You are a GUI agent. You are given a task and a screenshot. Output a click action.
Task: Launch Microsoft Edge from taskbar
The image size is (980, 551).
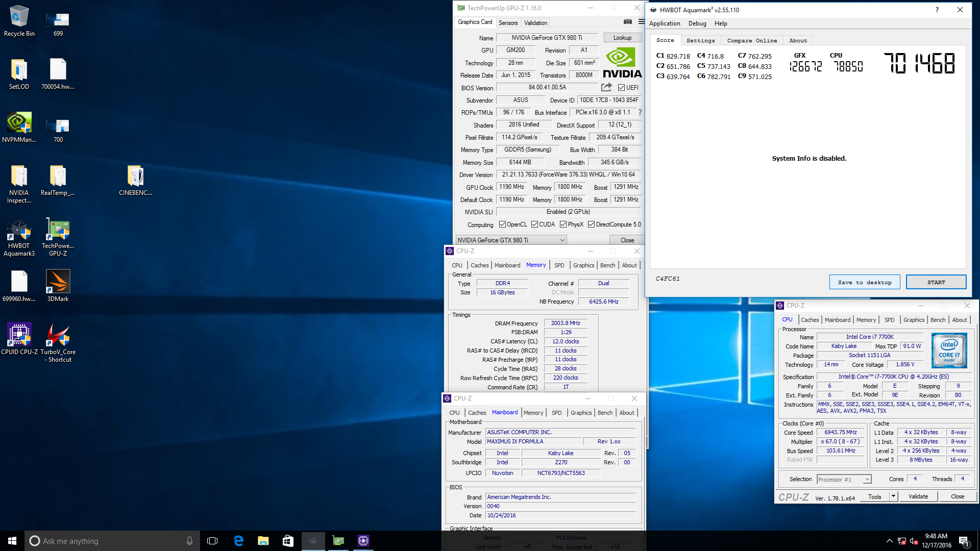(x=238, y=541)
